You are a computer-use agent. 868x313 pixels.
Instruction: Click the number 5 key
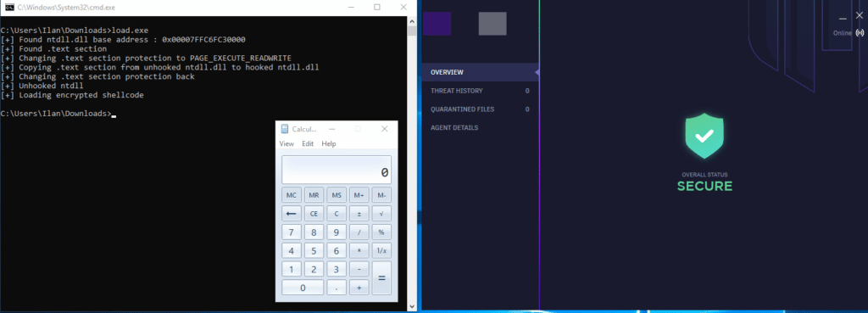(314, 251)
